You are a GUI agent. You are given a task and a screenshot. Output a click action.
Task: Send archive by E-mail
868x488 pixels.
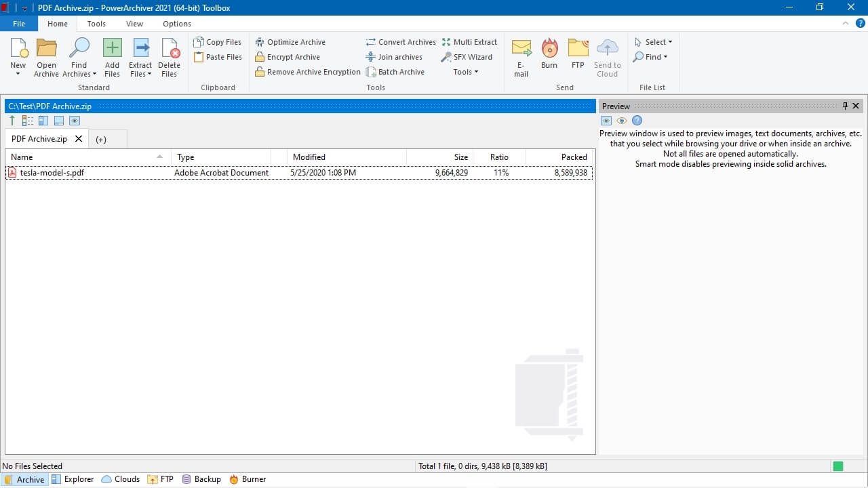521,58
